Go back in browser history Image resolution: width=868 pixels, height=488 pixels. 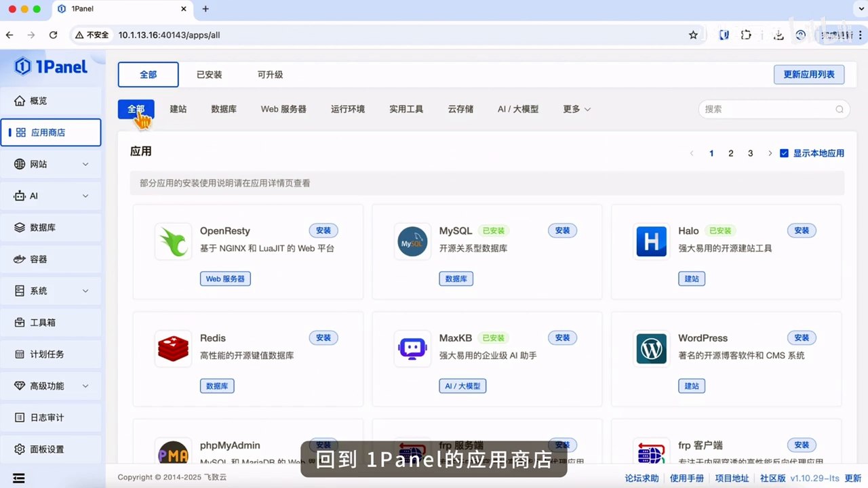coord(9,35)
